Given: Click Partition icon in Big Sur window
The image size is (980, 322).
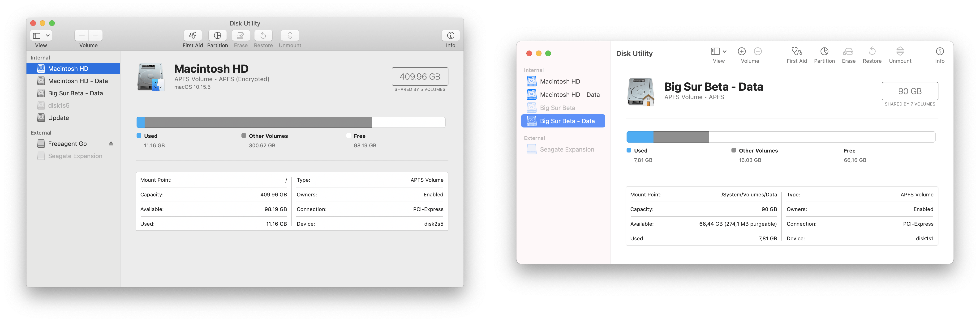Looking at the screenshot, I should pyautogui.click(x=824, y=51).
